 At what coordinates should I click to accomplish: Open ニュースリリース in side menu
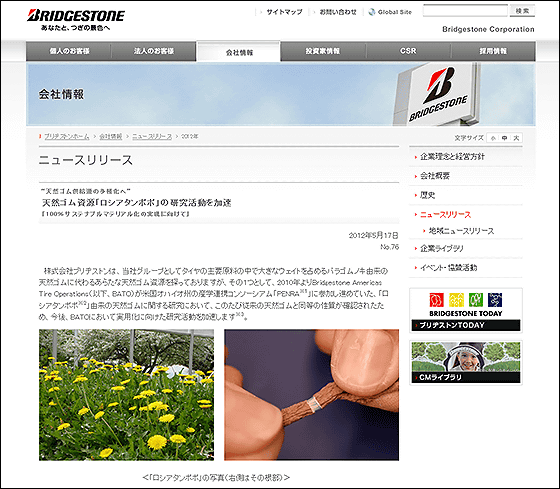click(x=445, y=215)
